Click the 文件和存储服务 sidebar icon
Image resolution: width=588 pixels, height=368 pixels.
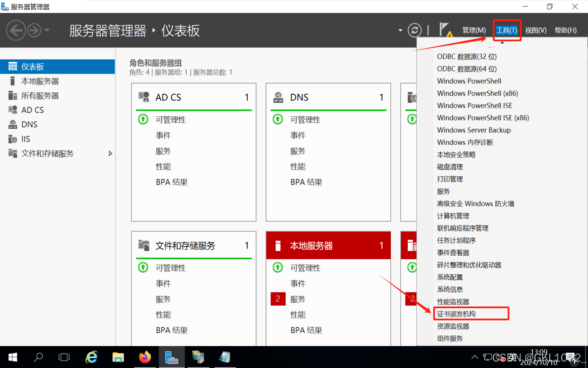point(13,153)
